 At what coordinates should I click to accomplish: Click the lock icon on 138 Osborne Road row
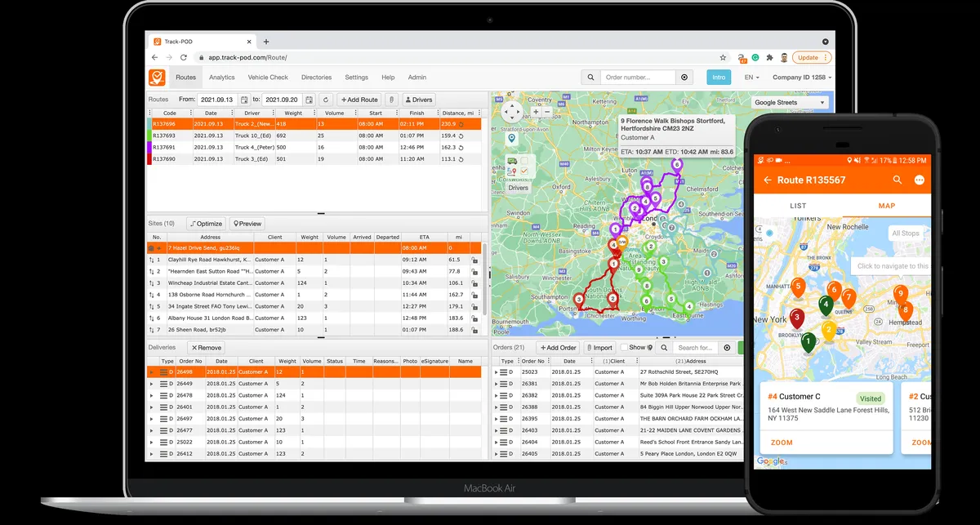(474, 295)
